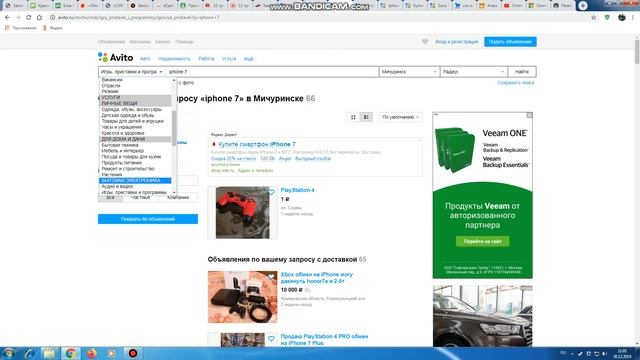
Task: Open Firefox from the taskbar
Action: 91,353
